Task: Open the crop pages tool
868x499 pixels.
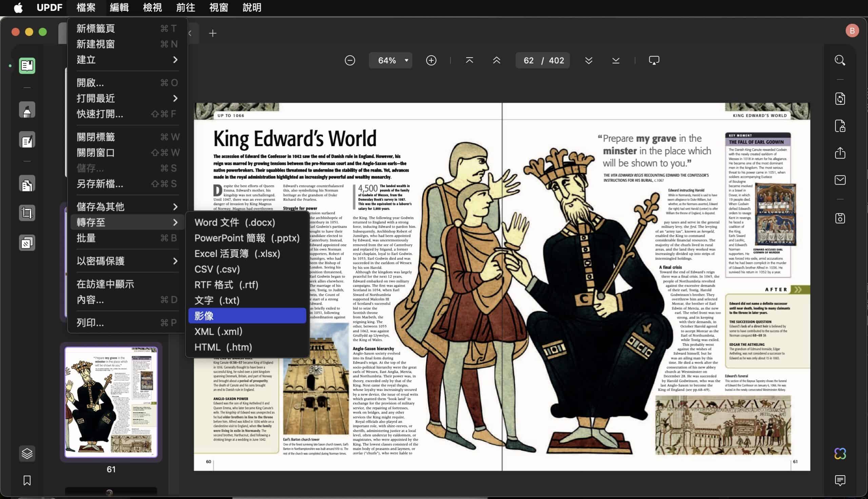Action: pyautogui.click(x=27, y=213)
